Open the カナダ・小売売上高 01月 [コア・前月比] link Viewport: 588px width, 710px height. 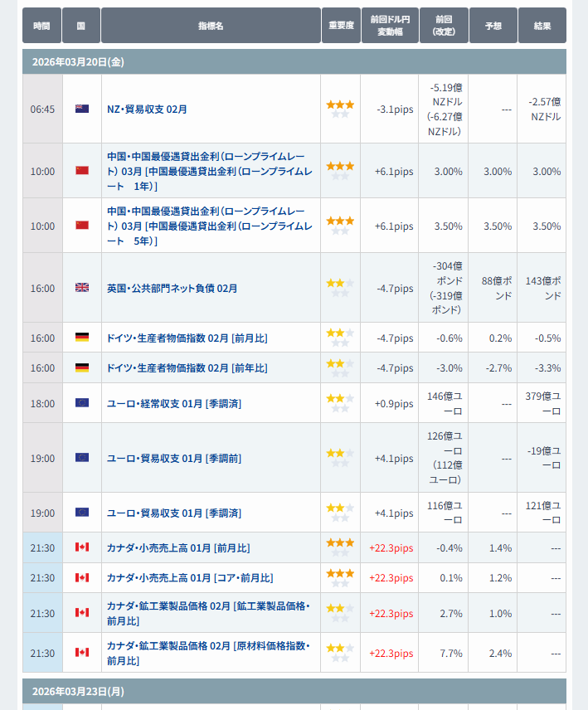[189, 577]
